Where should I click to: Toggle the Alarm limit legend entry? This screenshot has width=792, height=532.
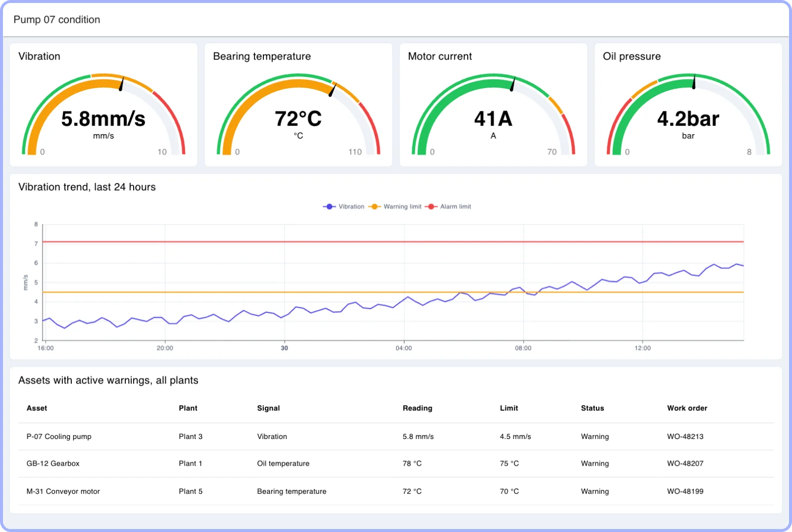coord(448,206)
